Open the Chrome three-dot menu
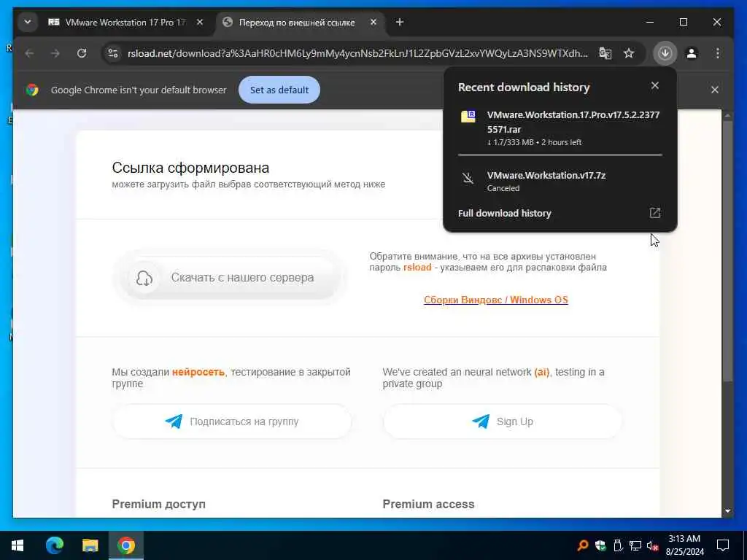 click(x=718, y=53)
